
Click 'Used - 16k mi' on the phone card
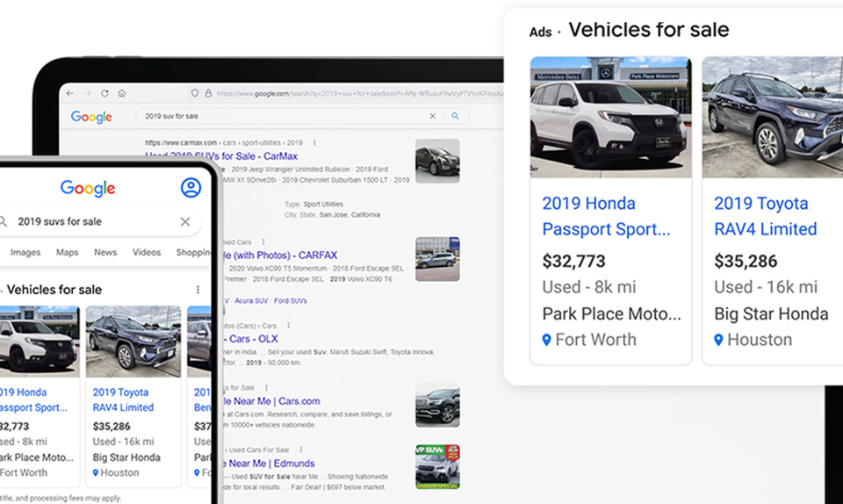pyautogui.click(x=123, y=442)
